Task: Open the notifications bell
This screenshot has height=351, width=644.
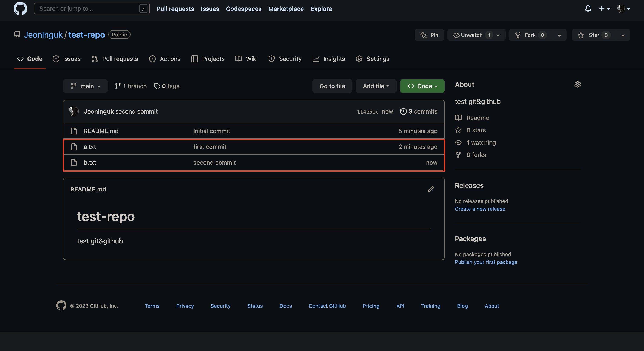Action: pos(588,9)
